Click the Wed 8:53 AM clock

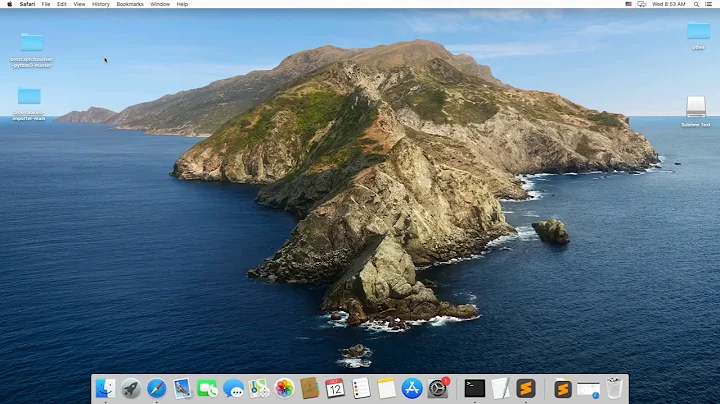click(x=669, y=4)
